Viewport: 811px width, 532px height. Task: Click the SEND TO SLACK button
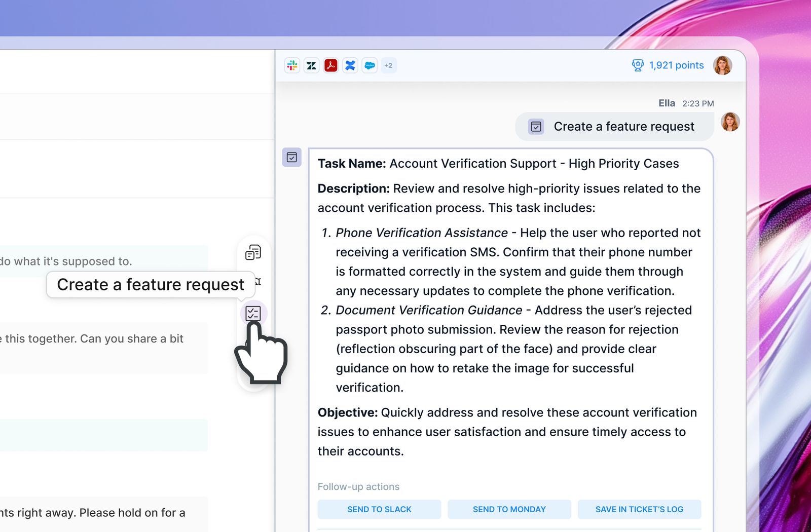click(379, 509)
